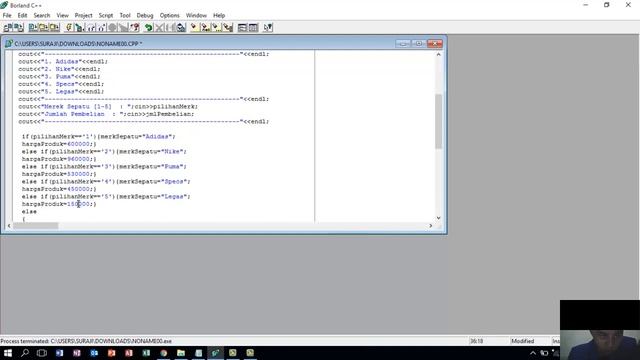
Task: Click the scissors cut toolbar icon
Action: coord(159,27)
